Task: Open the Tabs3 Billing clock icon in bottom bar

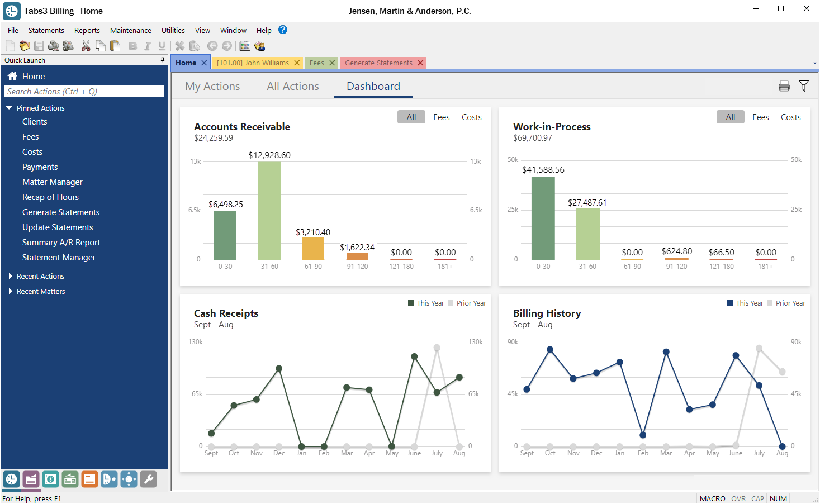Action: tap(12, 479)
